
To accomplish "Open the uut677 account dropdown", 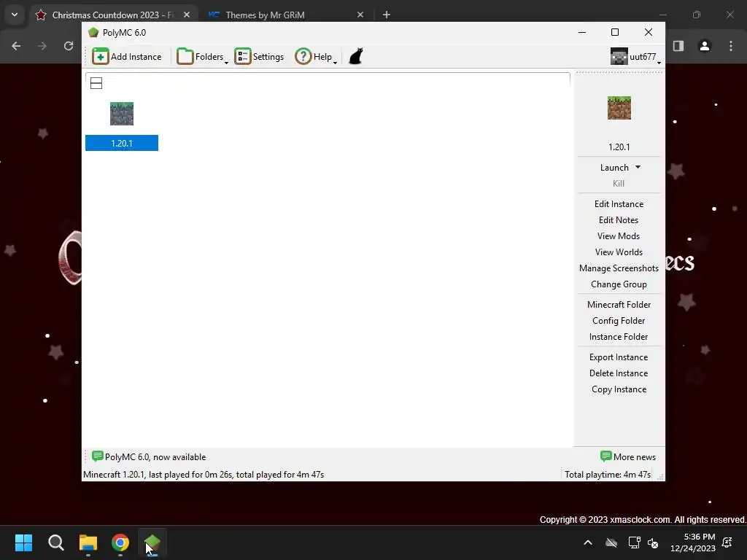I will [635, 57].
